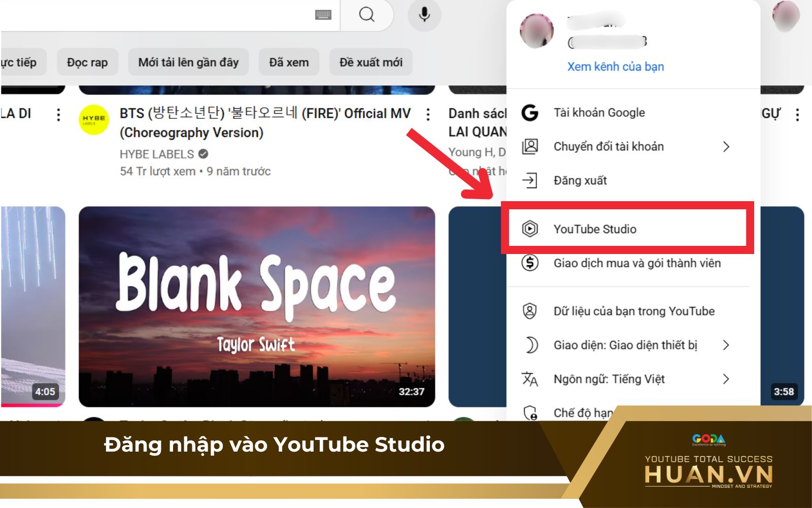Click the account avatar inside the menu
The width and height of the screenshot is (812, 508).
[537, 31]
